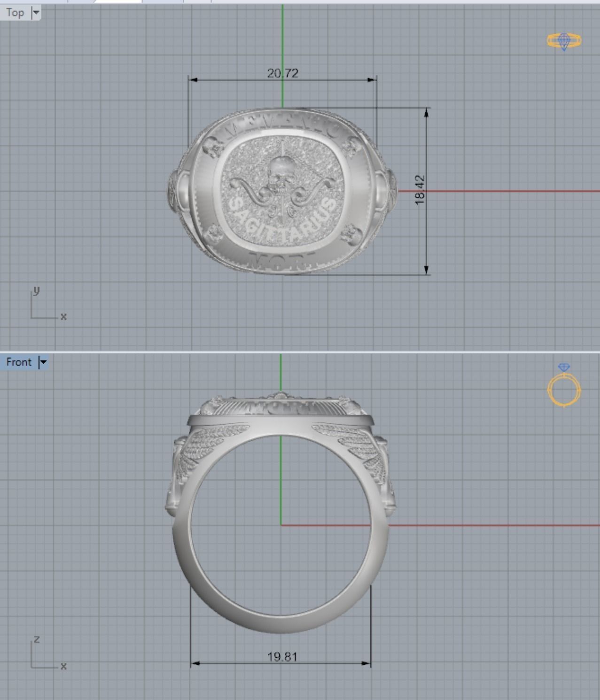Screen dimensions: 600x700
Task: Select the 20.72 width dimension text
Action: (282, 73)
